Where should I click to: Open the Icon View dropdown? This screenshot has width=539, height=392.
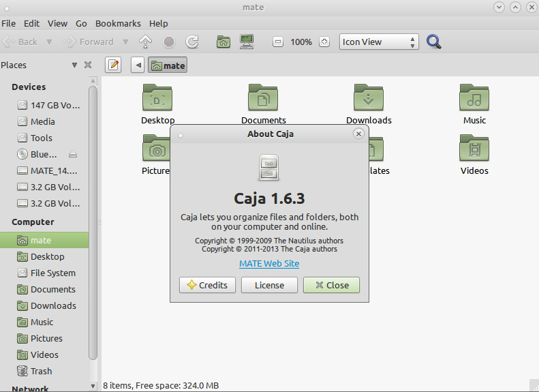pos(379,42)
